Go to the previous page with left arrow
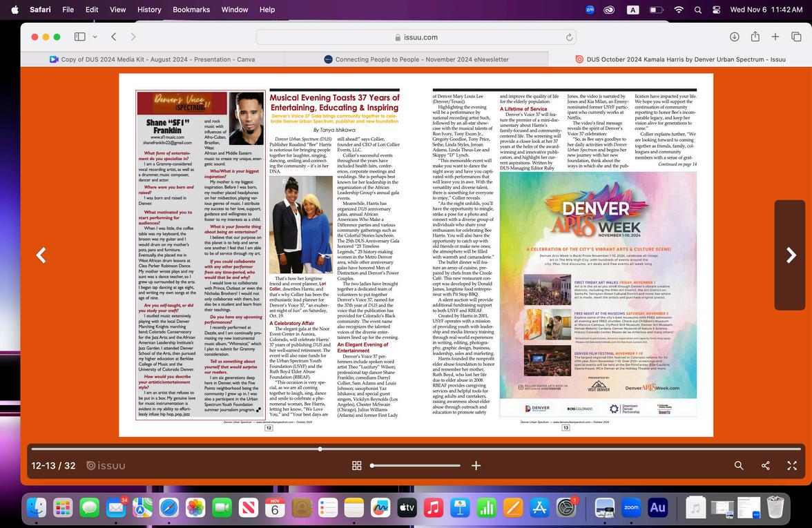Viewport: 812px width, 528px height. coord(41,255)
